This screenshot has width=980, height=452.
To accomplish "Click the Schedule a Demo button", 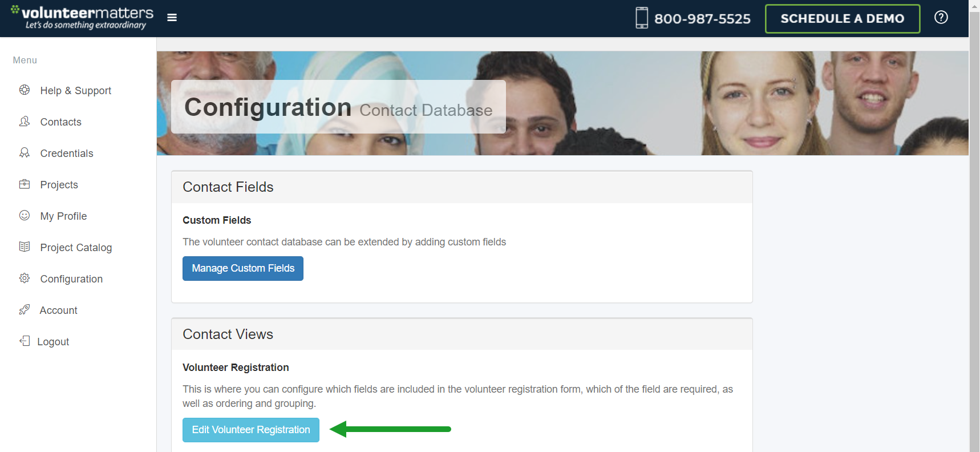I will (x=843, y=19).
